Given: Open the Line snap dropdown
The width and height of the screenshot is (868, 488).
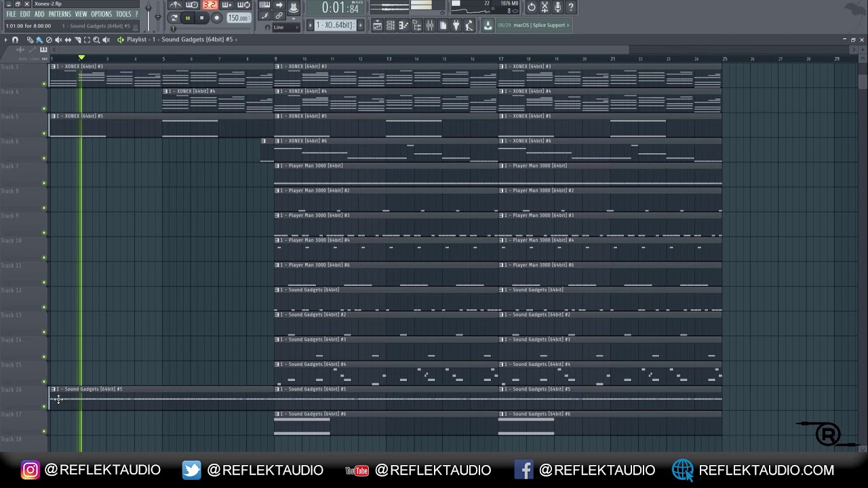Looking at the screenshot, I should [x=286, y=27].
